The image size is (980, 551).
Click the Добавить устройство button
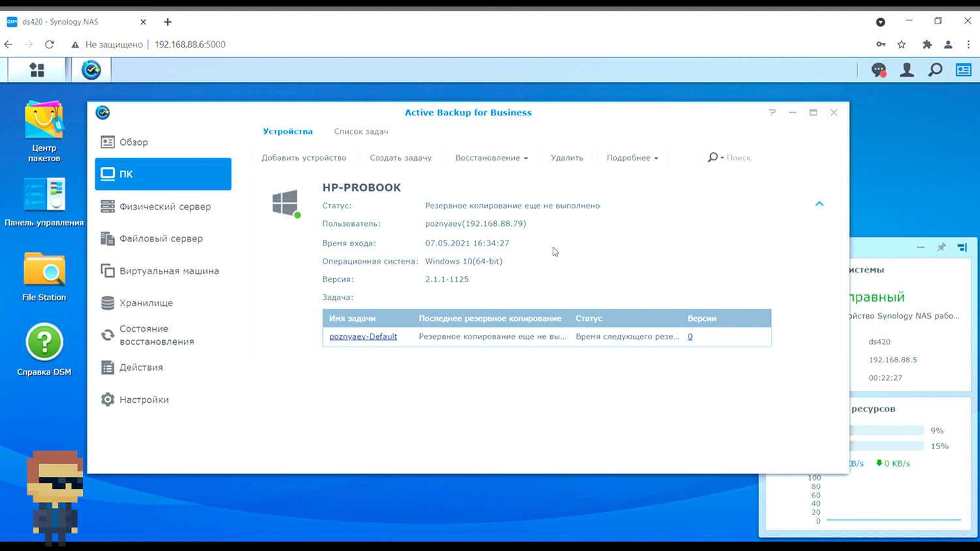pos(304,158)
